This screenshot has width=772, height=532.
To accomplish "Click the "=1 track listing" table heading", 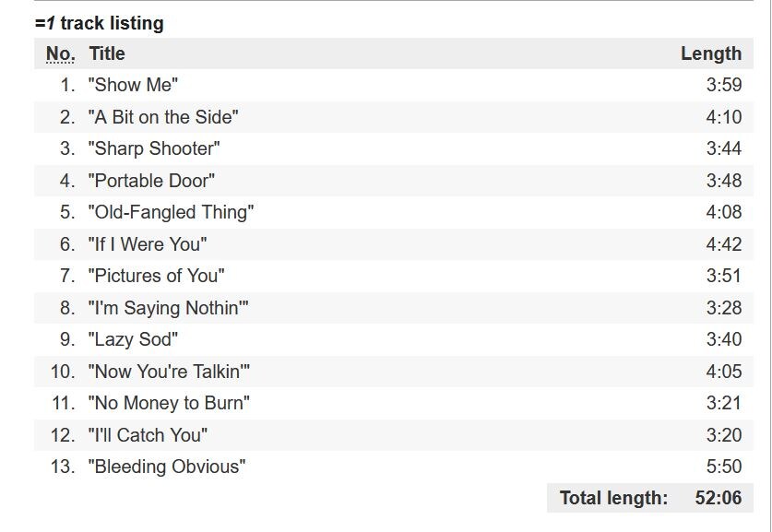I will tap(99, 24).
